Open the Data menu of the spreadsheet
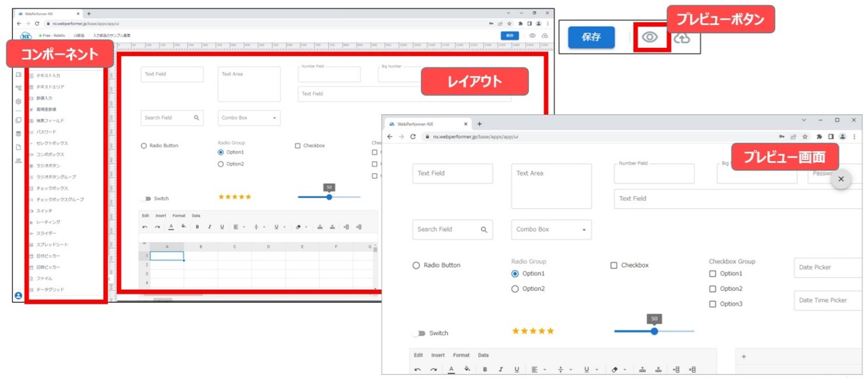 483,356
